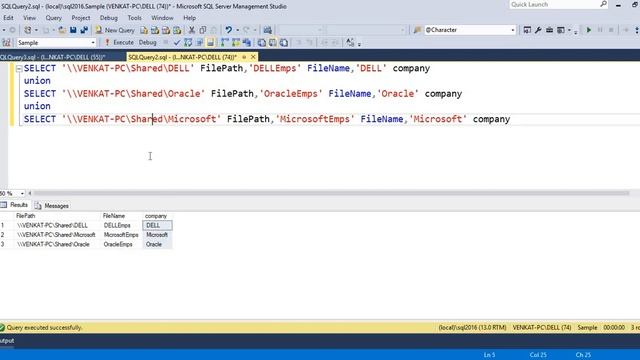Collapse the SELECT statement outline region
The height and width of the screenshot is (360, 640).
click(x=19, y=69)
